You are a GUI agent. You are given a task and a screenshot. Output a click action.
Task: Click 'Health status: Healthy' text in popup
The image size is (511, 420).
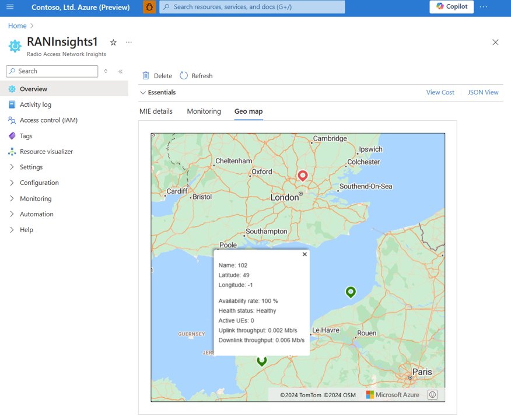point(247,310)
